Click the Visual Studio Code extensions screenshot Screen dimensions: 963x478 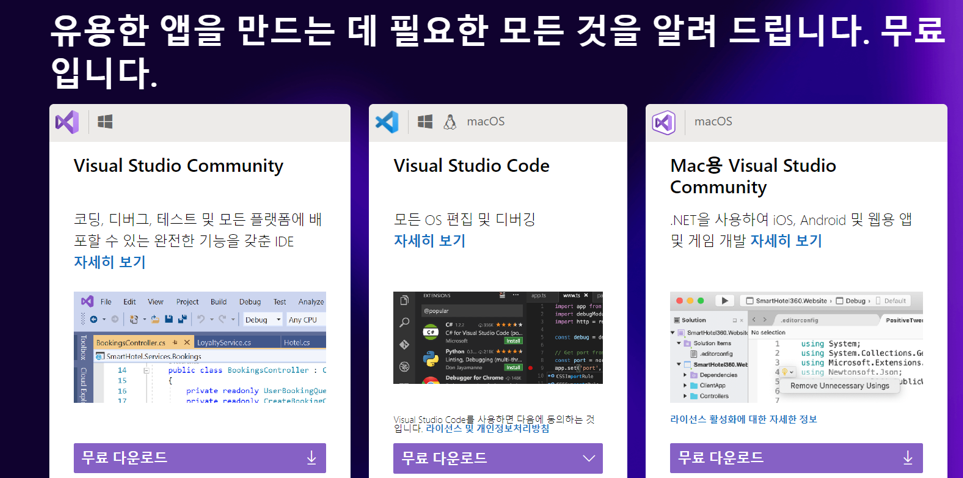coord(497,338)
